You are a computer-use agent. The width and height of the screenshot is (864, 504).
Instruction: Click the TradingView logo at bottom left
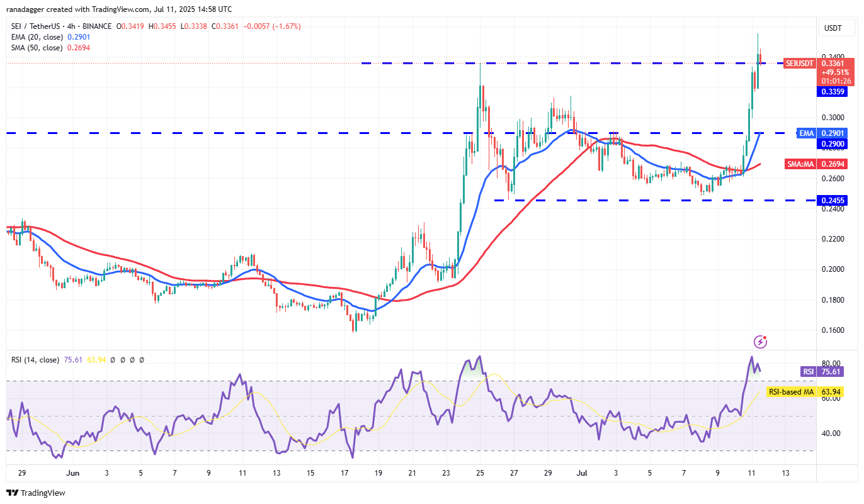click(x=36, y=493)
